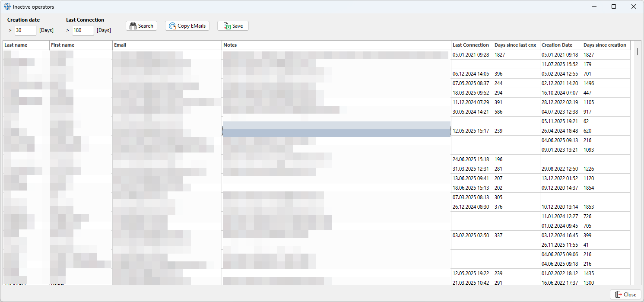Sort by the Last name column header
This screenshot has height=302, width=644.
(26, 45)
